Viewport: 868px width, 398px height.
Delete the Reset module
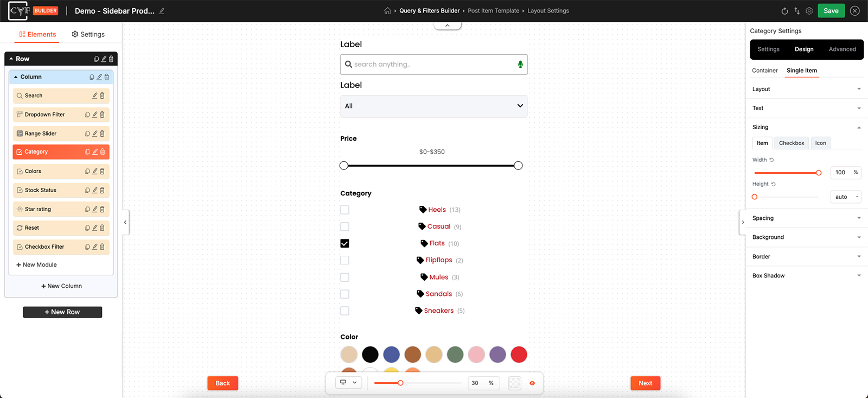click(x=102, y=228)
